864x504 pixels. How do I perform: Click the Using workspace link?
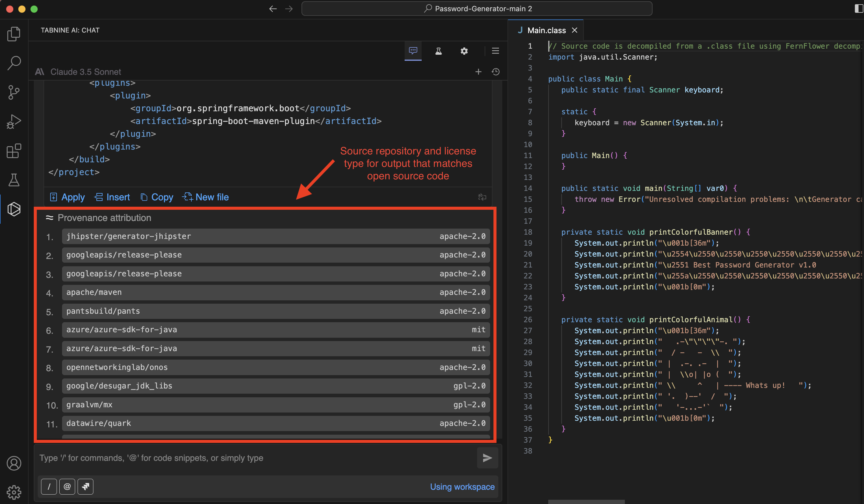(x=462, y=487)
